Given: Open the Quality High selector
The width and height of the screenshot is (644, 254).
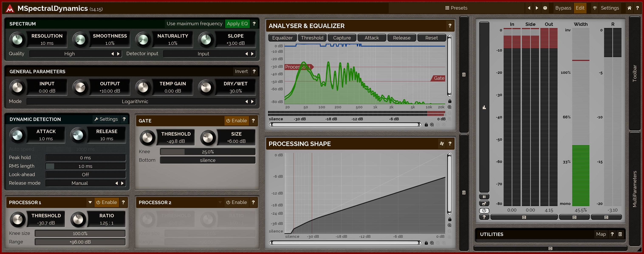Looking at the screenshot, I should 69,54.
